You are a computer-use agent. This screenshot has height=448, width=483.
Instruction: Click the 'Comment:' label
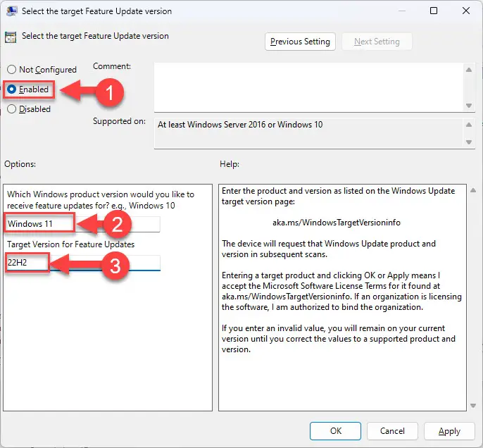click(x=112, y=66)
